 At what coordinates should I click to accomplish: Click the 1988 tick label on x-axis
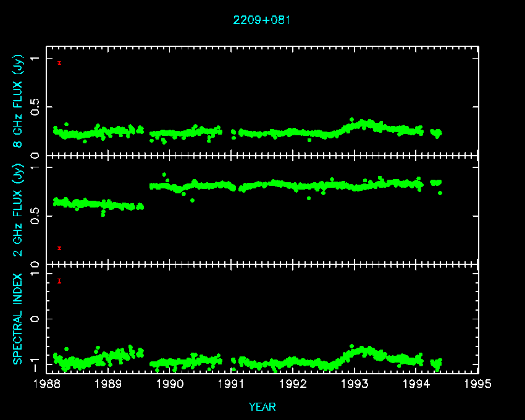[47, 384]
